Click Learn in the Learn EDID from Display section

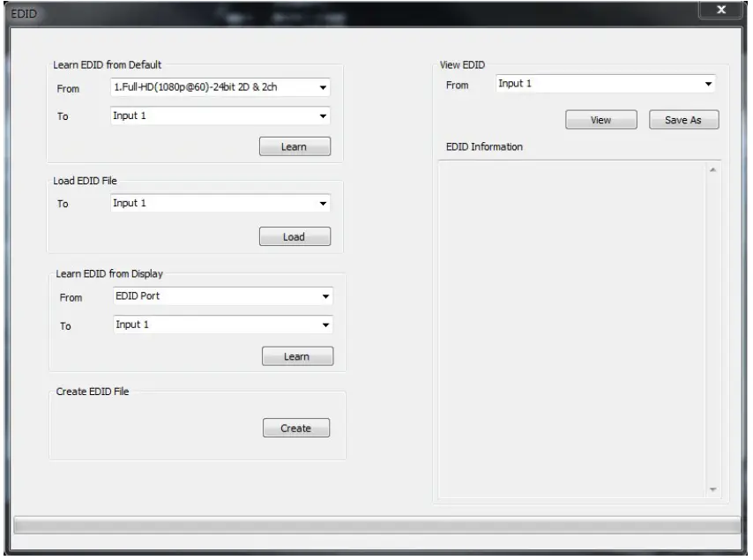[x=297, y=356]
